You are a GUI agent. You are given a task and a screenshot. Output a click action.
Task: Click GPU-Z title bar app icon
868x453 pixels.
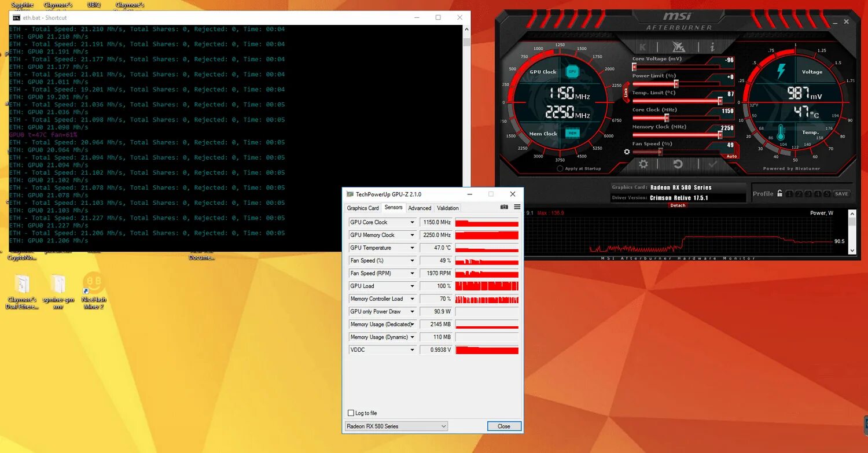tap(350, 194)
